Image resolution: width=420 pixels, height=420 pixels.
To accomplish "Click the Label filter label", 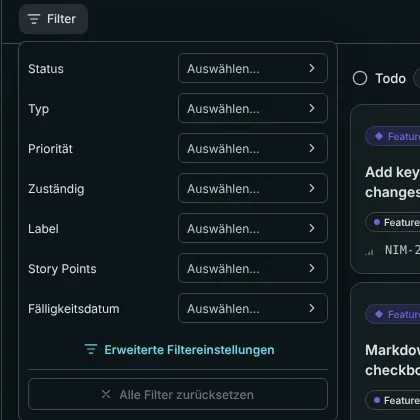I will [43, 229].
